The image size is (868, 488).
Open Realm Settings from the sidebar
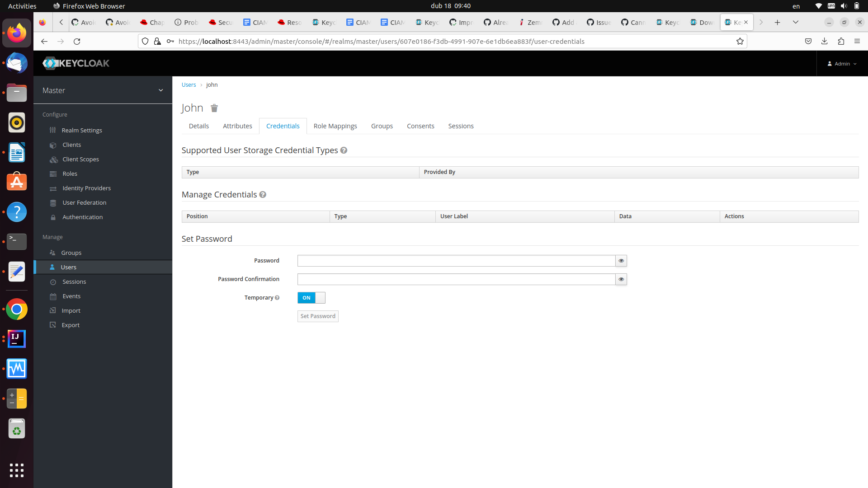[x=81, y=130]
